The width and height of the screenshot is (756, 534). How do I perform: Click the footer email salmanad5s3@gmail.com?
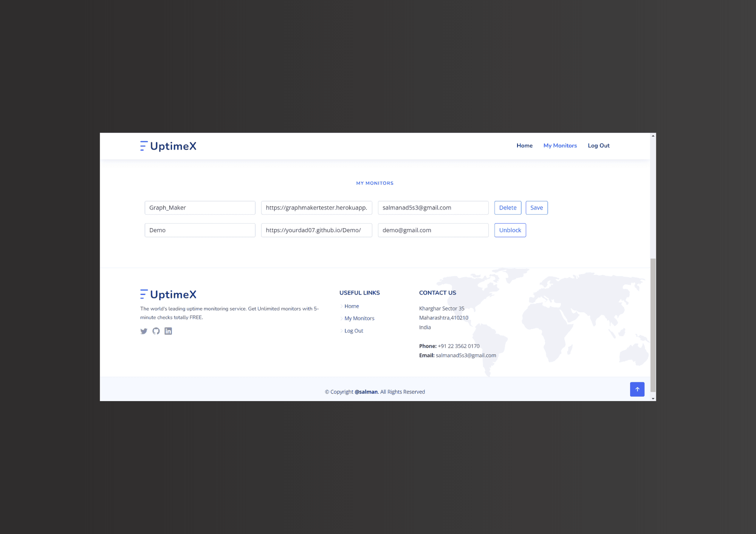466,355
